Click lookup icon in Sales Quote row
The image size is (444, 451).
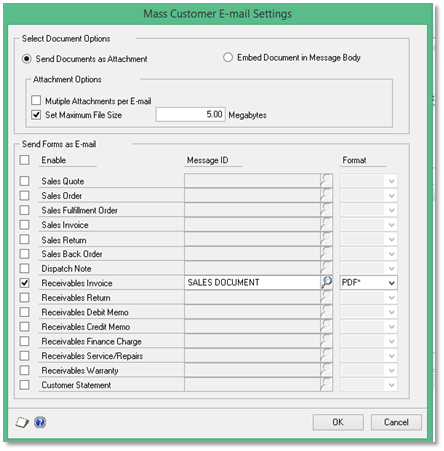(x=327, y=181)
